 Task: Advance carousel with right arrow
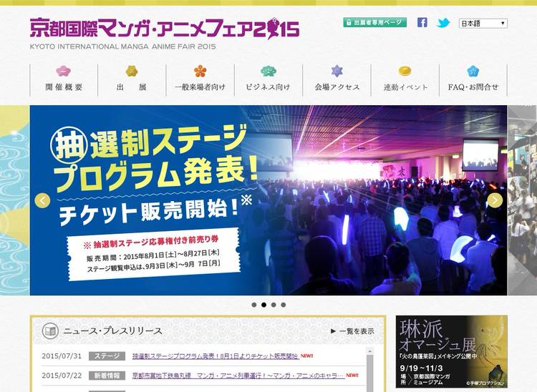tap(495, 200)
